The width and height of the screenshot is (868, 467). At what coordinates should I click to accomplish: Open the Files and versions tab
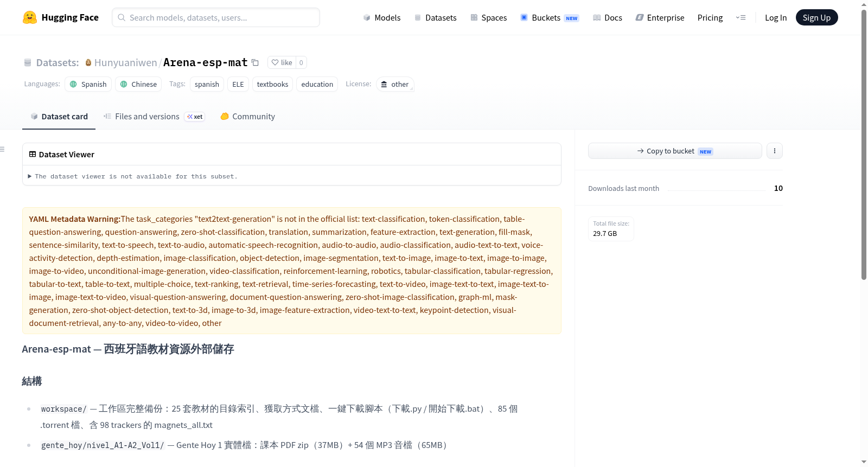tap(154, 117)
